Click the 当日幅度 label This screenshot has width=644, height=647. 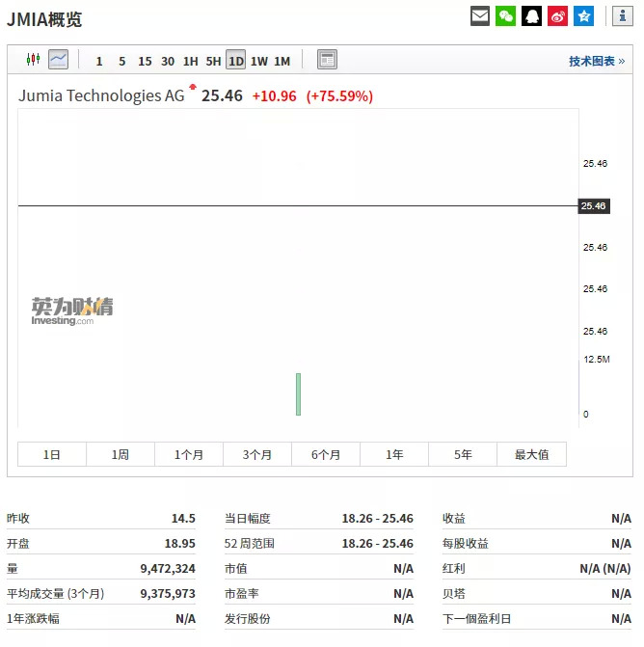tap(248, 518)
